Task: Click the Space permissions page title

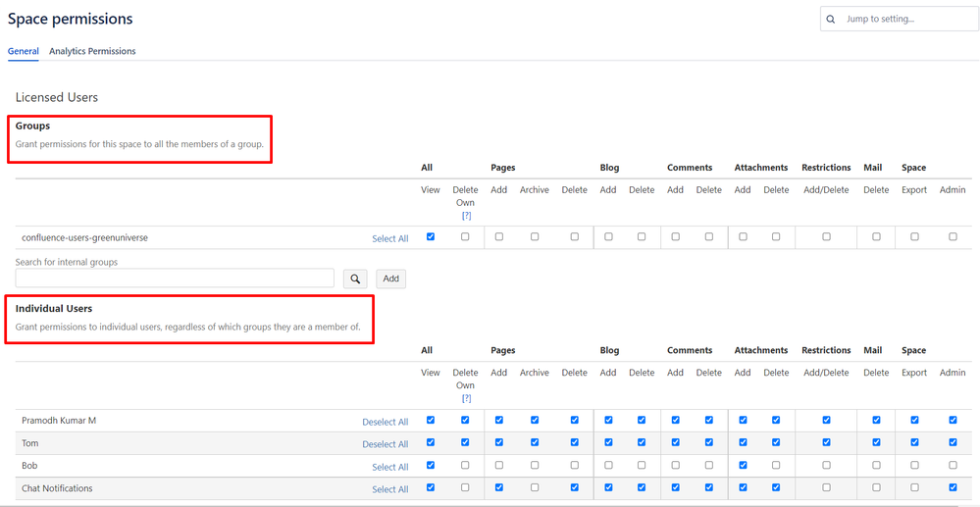Action: click(x=70, y=19)
